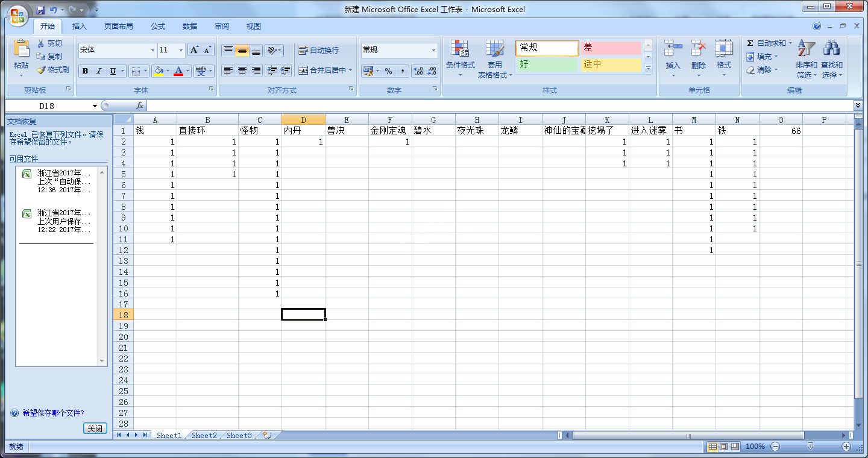The image size is (868, 458).
Task: Toggle Bold formatting
Action: point(85,71)
